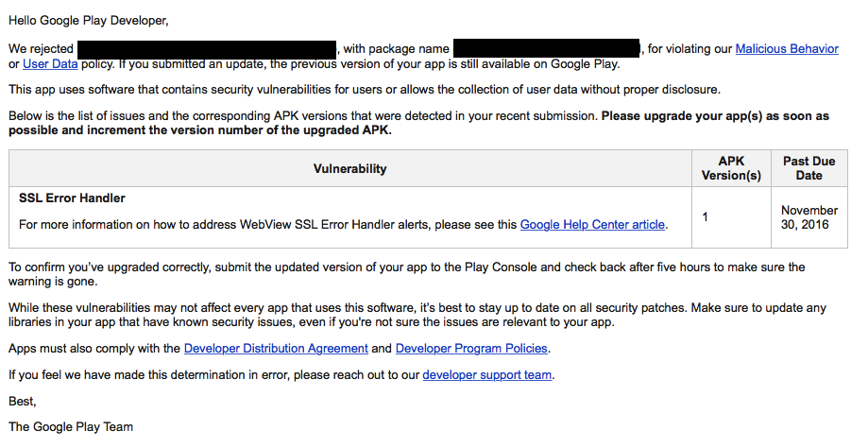The width and height of the screenshot is (868, 448).
Task: Click the redacted package name block
Action: pyautogui.click(x=546, y=48)
